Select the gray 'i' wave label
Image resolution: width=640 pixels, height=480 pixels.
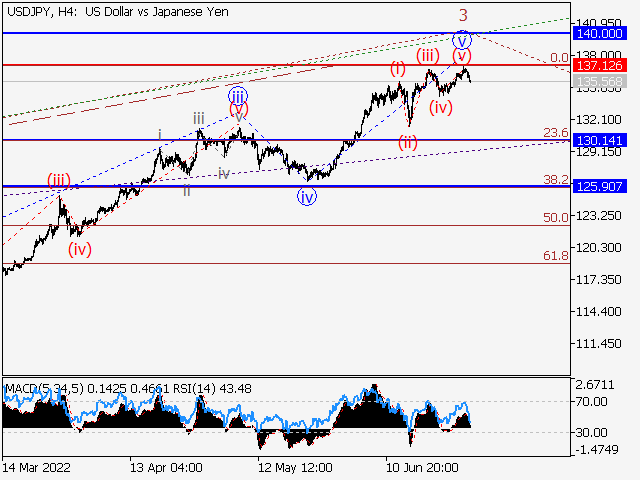160,134
